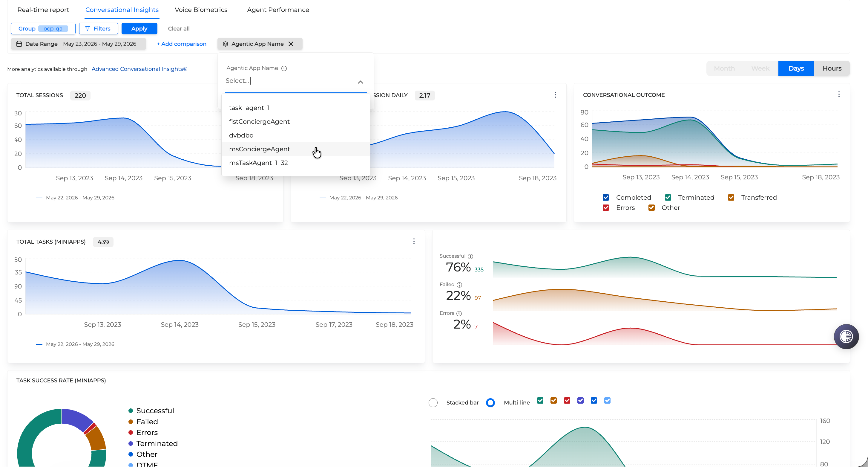Click the Agentic App Name filter chip label

[257, 44]
